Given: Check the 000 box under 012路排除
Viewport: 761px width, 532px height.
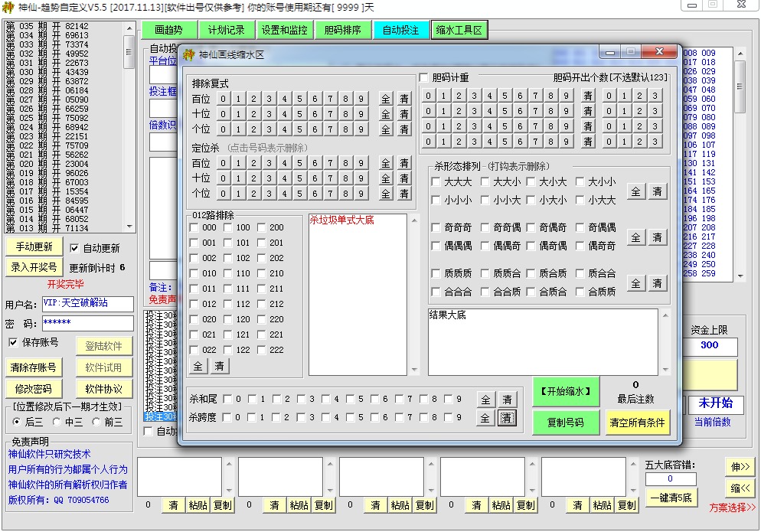Looking at the screenshot, I should click(x=194, y=227).
